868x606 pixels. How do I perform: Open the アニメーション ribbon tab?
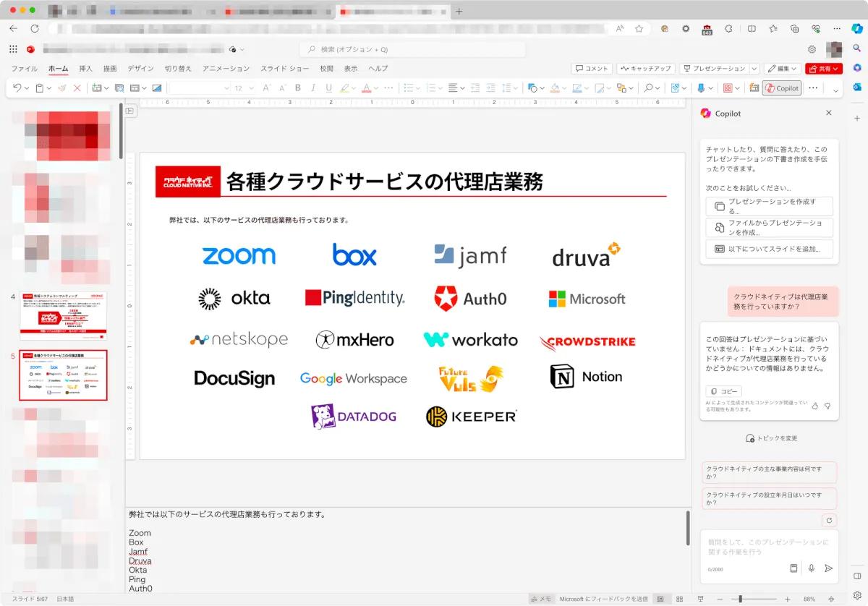[x=226, y=69]
